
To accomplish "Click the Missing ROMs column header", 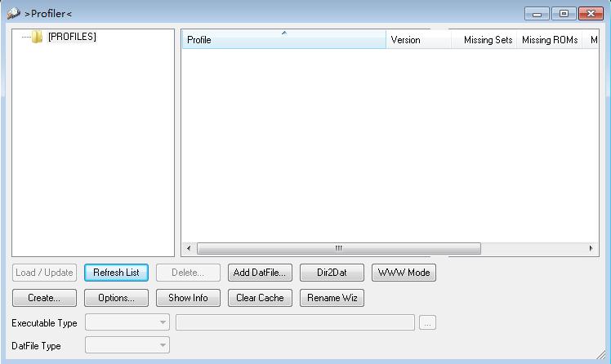I will click(x=549, y=40).
